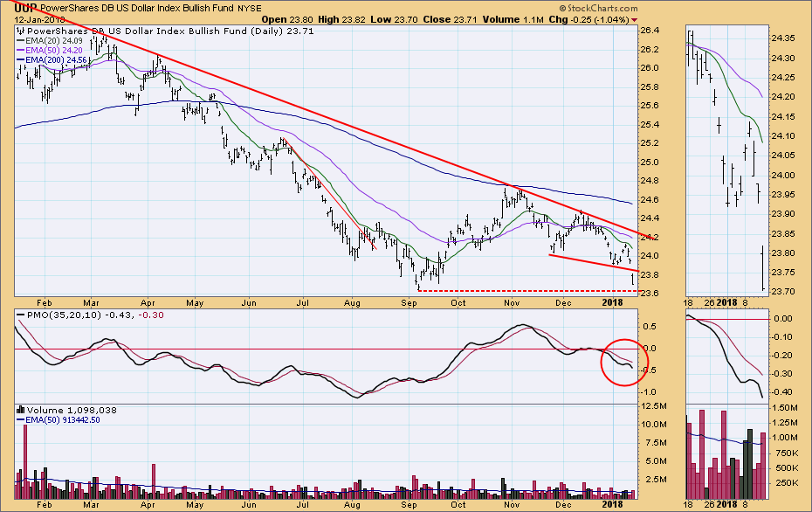Click the PMO(35,20,10) indicator legend

(x=90, y=315)
